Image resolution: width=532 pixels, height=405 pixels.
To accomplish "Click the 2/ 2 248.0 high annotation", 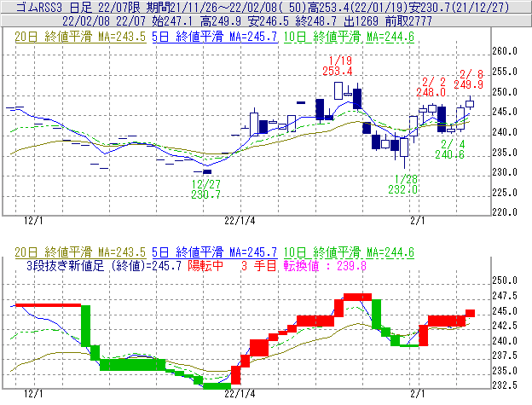I will tap(431, 87).
